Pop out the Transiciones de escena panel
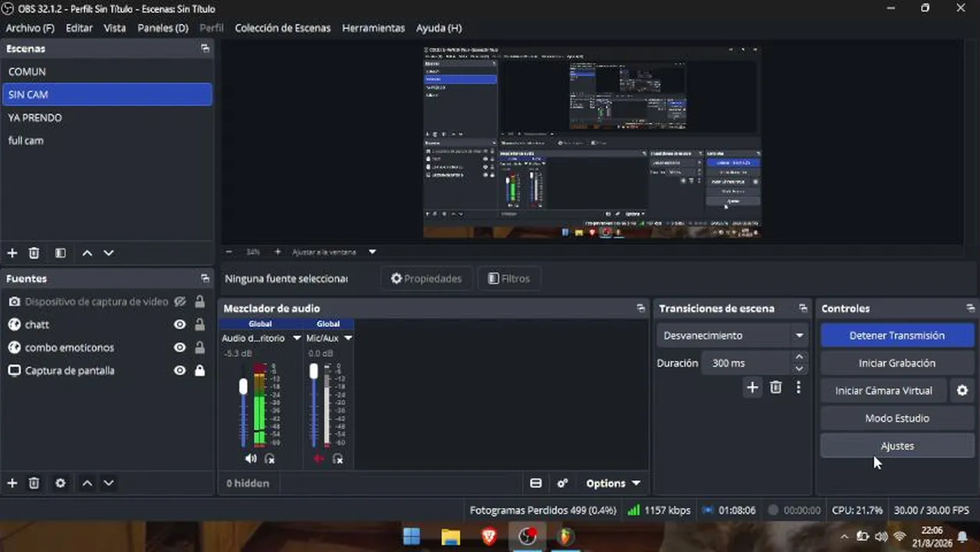980x552 pixels. pos(803,308)
